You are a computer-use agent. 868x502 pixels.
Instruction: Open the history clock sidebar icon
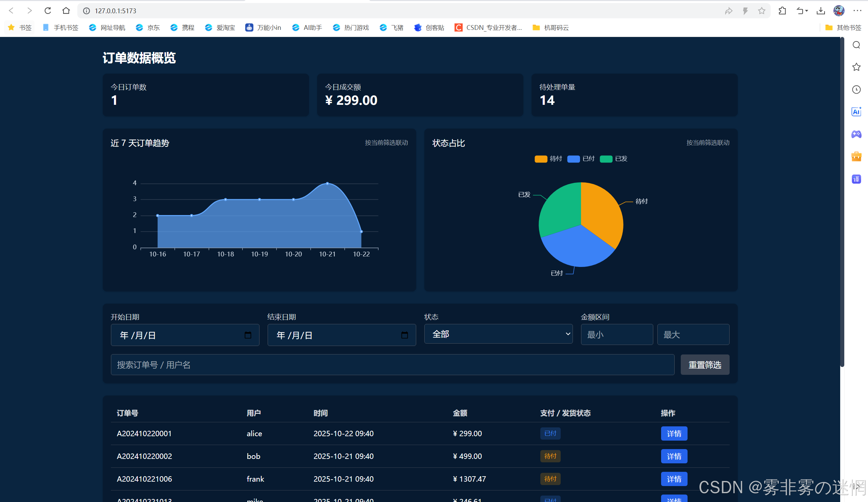(x=856, y=90)
